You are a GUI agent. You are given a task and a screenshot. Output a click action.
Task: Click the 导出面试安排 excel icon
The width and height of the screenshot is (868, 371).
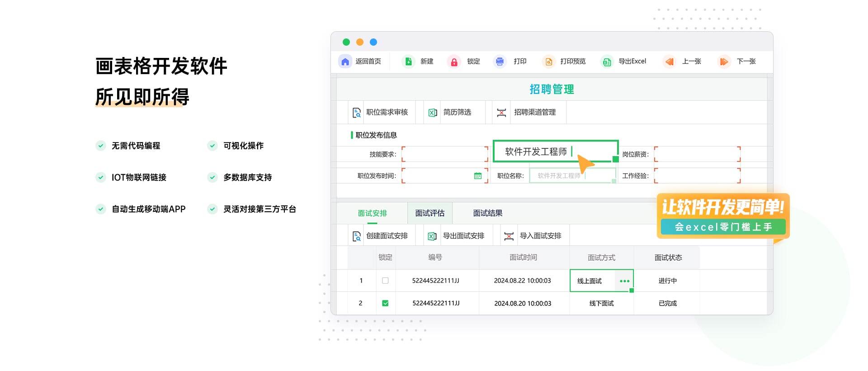(x=432, y=236)
